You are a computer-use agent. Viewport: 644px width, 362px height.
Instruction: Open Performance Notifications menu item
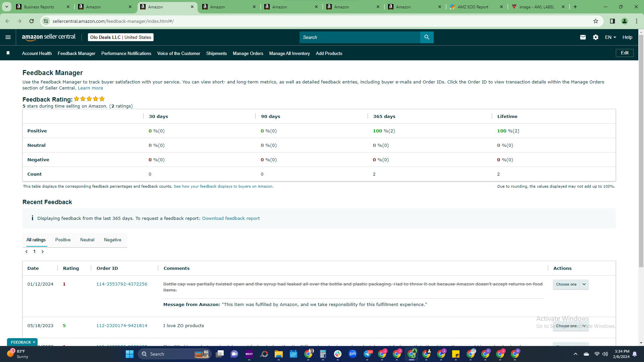126,53
